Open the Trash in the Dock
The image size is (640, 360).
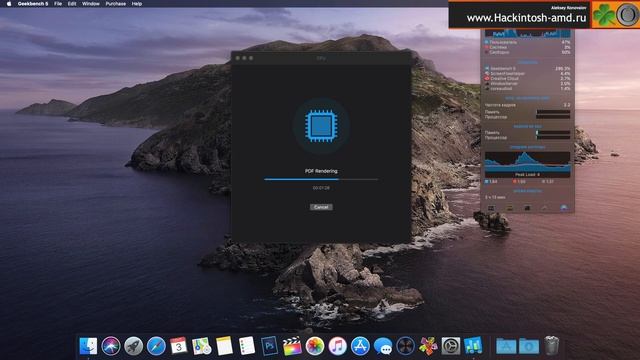pyautogui.click(x=551, y=346)
